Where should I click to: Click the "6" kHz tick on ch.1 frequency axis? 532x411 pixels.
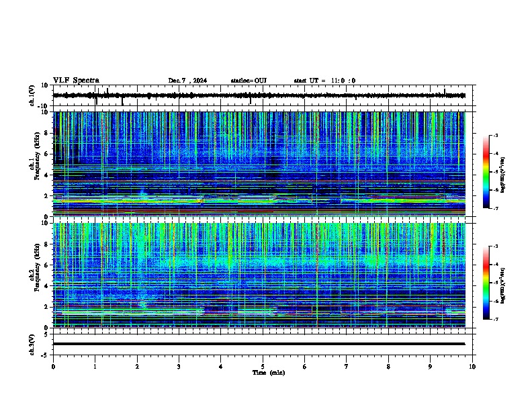(x=46, y=154)
